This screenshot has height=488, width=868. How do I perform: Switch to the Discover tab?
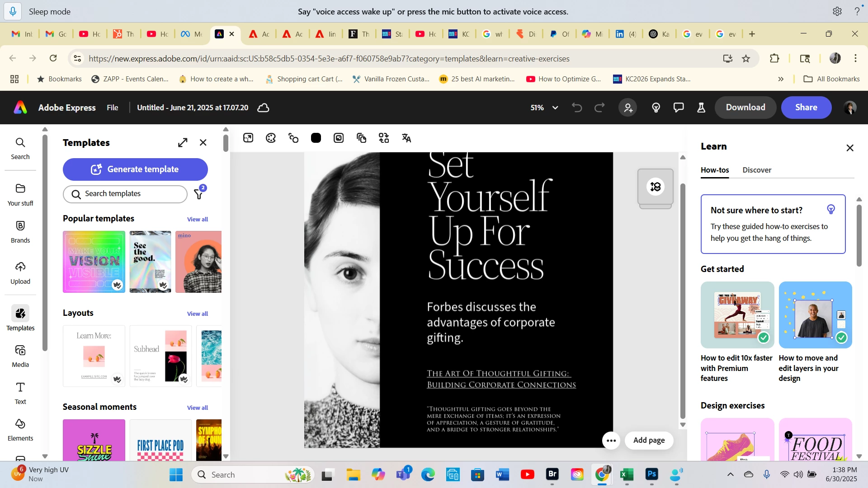point(756,170)
